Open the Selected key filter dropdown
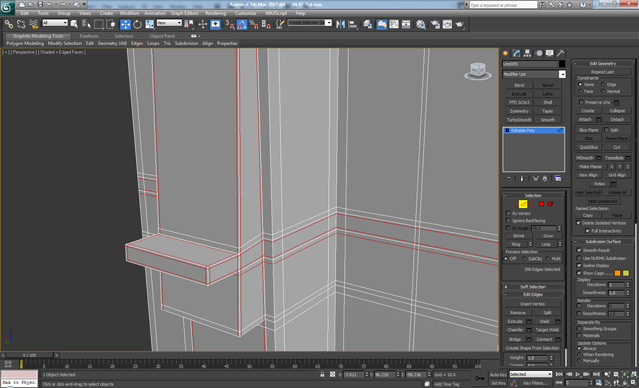This screenshot has height=388, width=639. tap(531, 374)
